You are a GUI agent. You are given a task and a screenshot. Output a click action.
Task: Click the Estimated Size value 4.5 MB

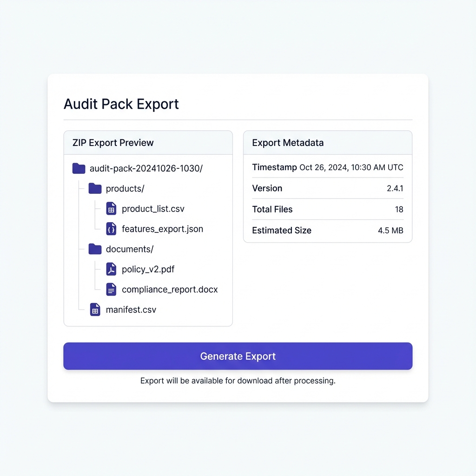point(391,230)
